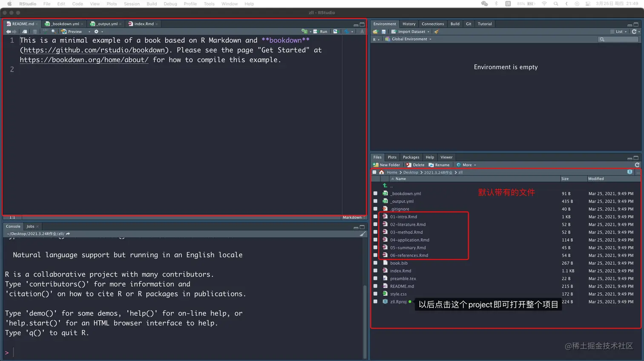This screenshot has width=644, height=361.
Task: Check the README.md file checkbox
Action: (375, 286)
